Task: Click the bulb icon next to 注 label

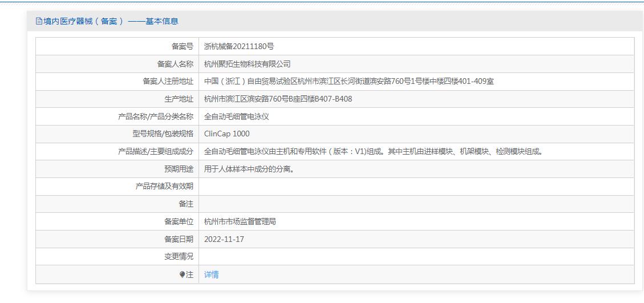Action: (183, 274)
